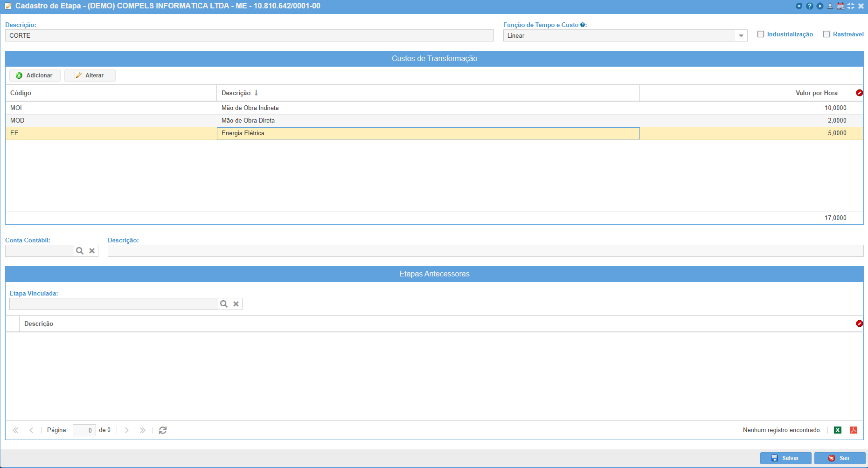Screen dimensions: 868x468
Task: Click Nenhum registro encontrado status text
Action: pos(782,430)
